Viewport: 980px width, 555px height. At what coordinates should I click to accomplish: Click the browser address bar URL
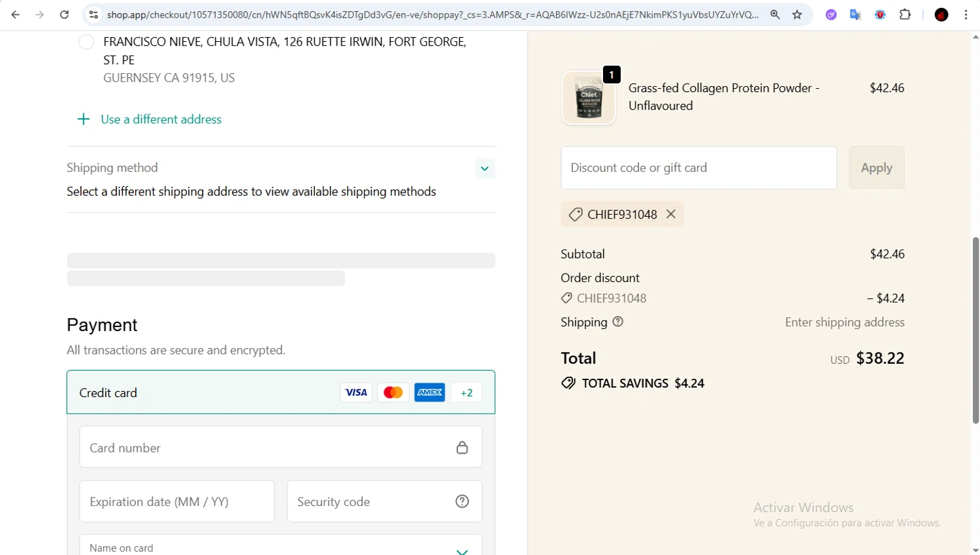pyautogui.click(x=433, y=14)
